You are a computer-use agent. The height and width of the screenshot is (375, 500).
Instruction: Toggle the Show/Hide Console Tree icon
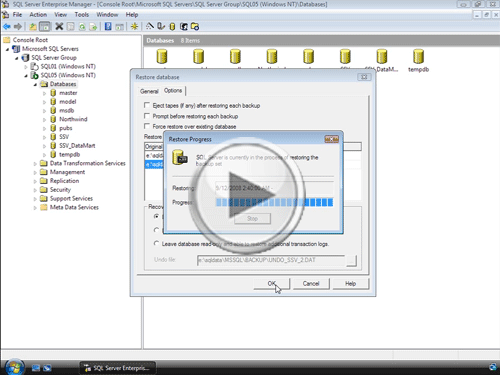45,26
